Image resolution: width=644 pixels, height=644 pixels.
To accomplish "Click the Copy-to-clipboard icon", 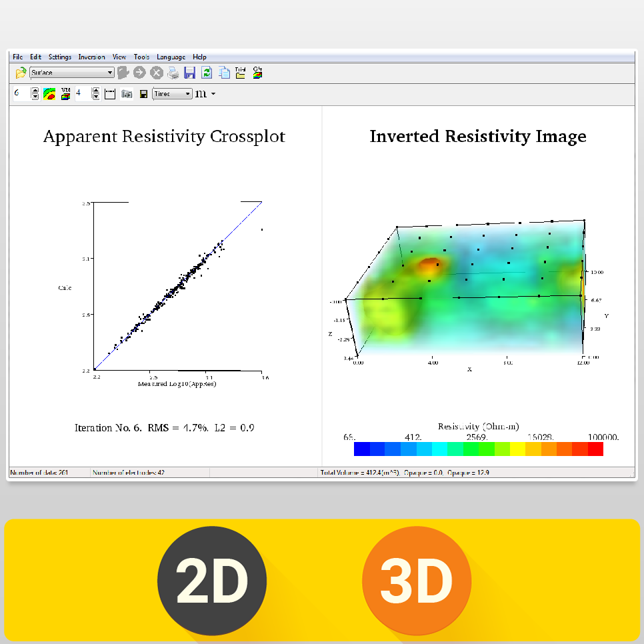I will tap(223, 73).
